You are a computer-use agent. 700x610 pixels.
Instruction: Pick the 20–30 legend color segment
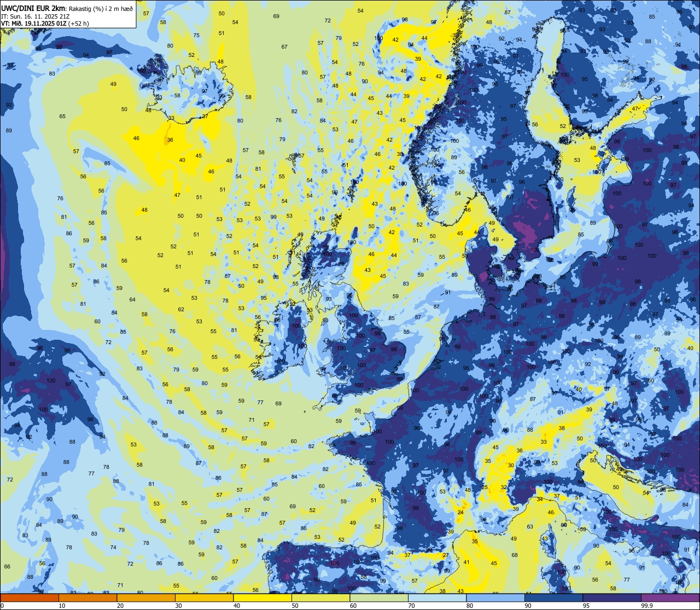(x=145, y=598)
